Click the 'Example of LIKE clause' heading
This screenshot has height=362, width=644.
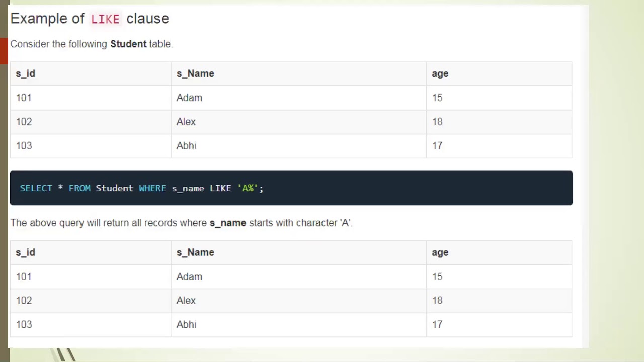pos(90,19)
